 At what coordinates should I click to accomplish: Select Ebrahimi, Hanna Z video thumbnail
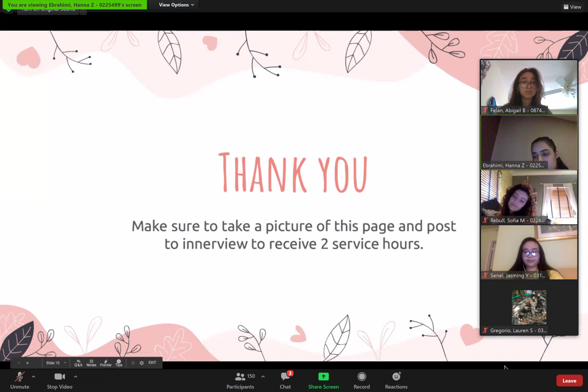pyautogui.click(x=529, y=142)
